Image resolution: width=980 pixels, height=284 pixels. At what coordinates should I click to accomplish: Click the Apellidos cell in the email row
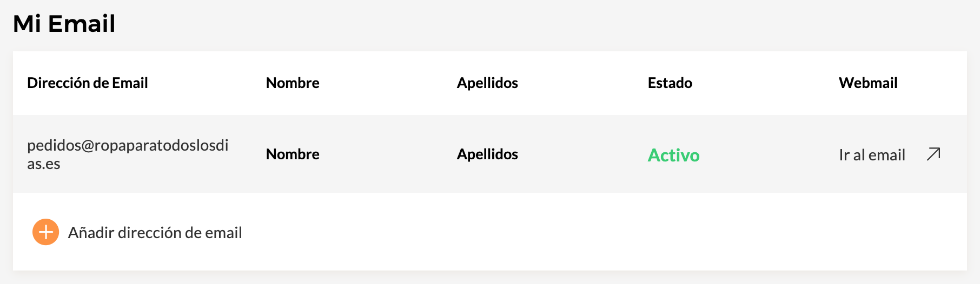[x=487, y=154]
